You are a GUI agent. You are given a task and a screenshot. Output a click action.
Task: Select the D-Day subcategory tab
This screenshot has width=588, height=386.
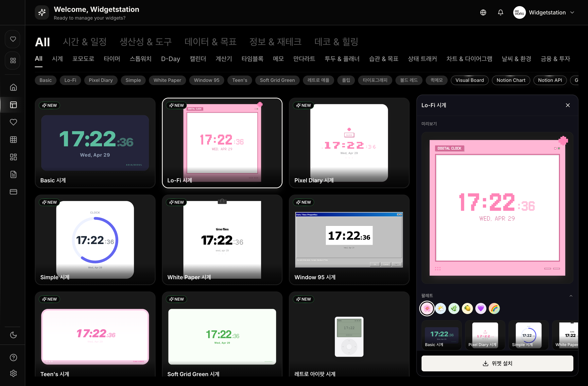170,59
